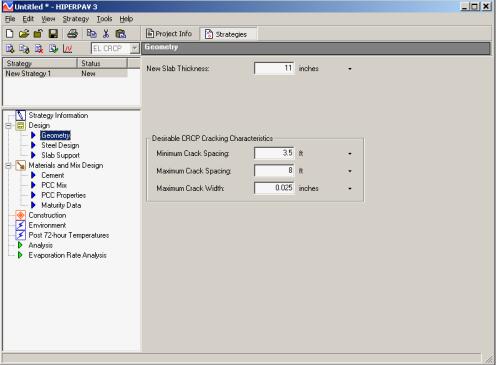Open the Tools menu
The width and height of the screenshot is (496, 365).
pos(104,19)
